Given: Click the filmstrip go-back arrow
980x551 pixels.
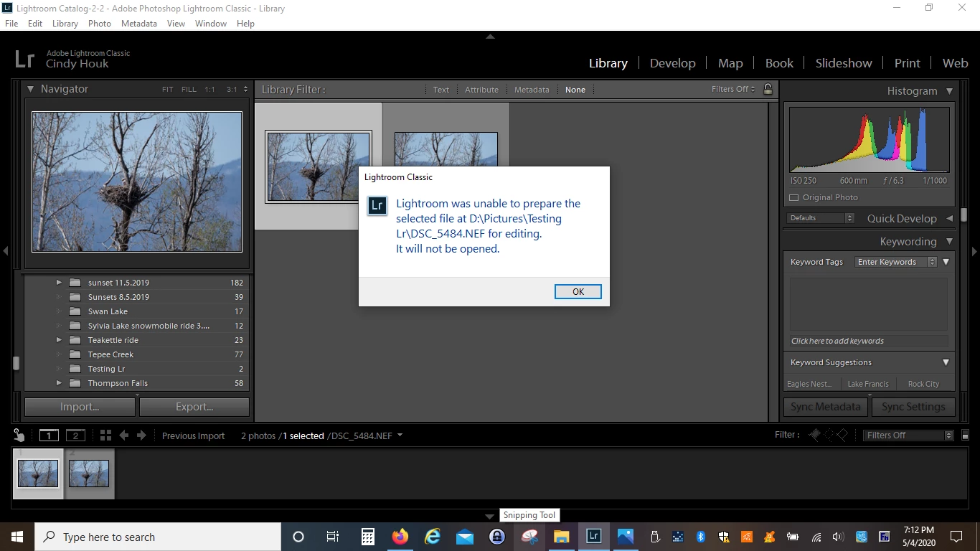Looking at the screenshot, I should tap(124, 435).
